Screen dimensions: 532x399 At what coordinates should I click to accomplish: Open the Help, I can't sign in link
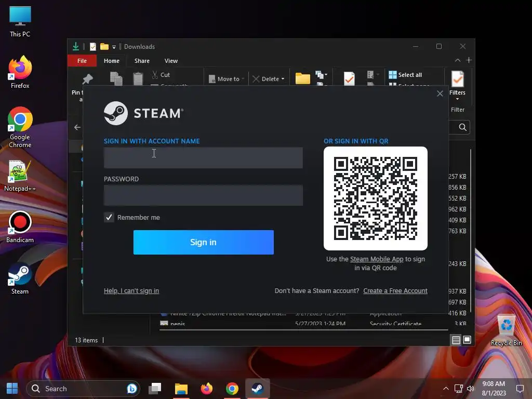(x=131, y=291)
